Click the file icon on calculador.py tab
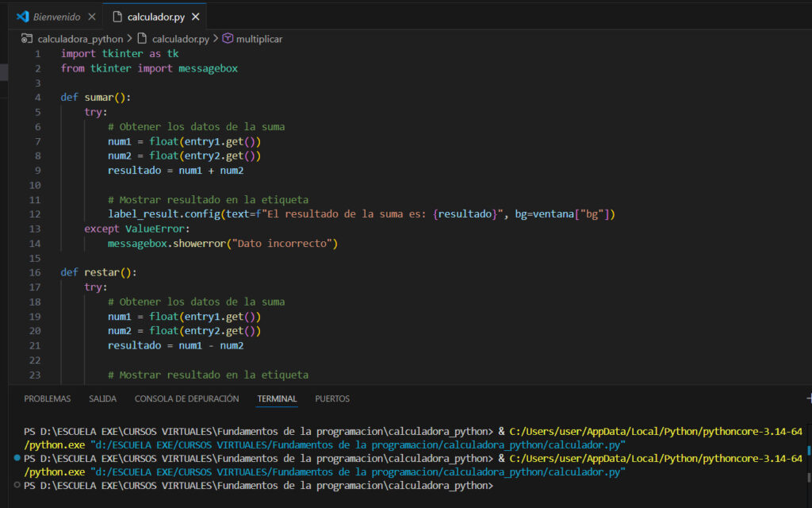Screen dimensions: 812x508 coord(116,16)
